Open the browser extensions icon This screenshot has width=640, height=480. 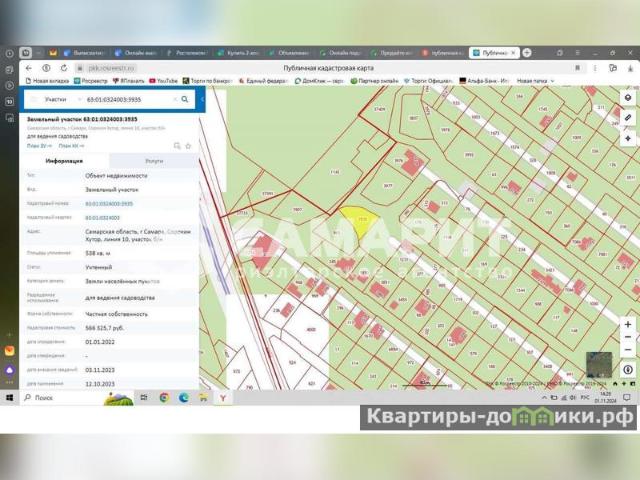(x=613, y=68)
